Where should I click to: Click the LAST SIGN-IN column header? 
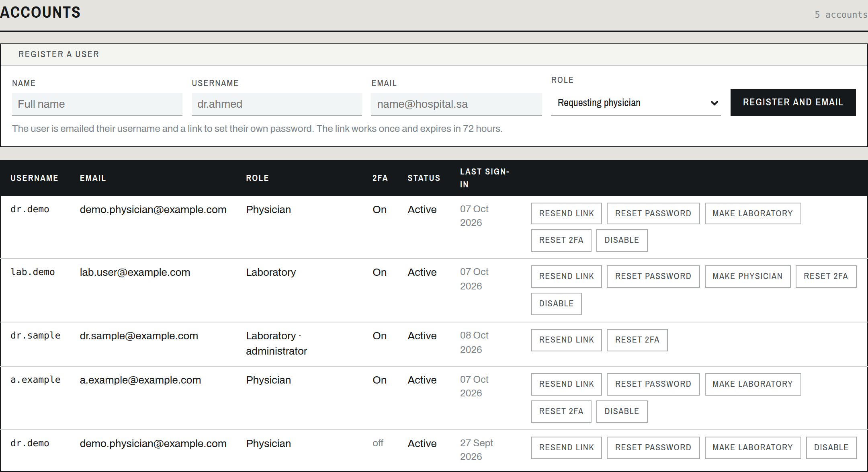pyautogui.click(x=485, y=178)
